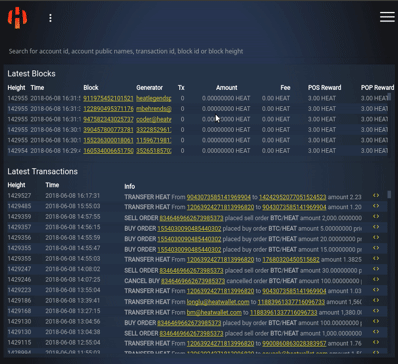Open code icon on sell order row 1429247
This screenshot has width=398, height=364.
[376, 269]
